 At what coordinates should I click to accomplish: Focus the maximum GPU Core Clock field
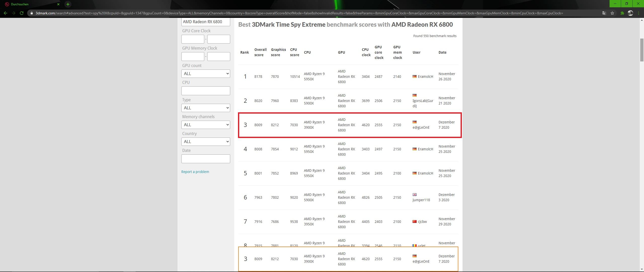click(219, 39)
